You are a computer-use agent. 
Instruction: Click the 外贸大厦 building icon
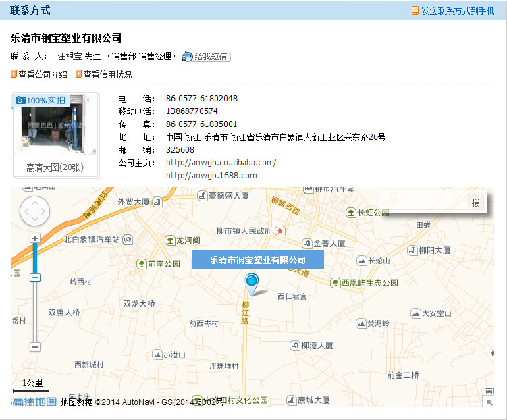click(x=157, y=202)
